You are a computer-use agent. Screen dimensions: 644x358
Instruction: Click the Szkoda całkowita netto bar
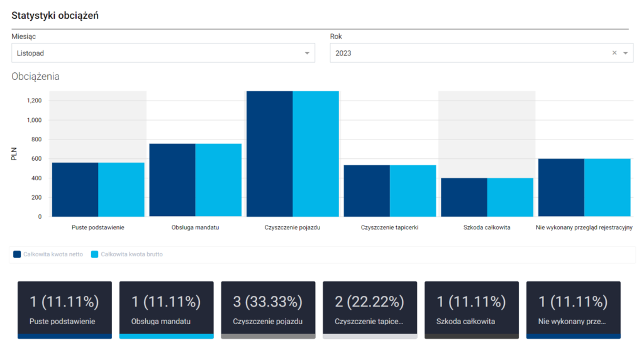[x=464, y=197]
